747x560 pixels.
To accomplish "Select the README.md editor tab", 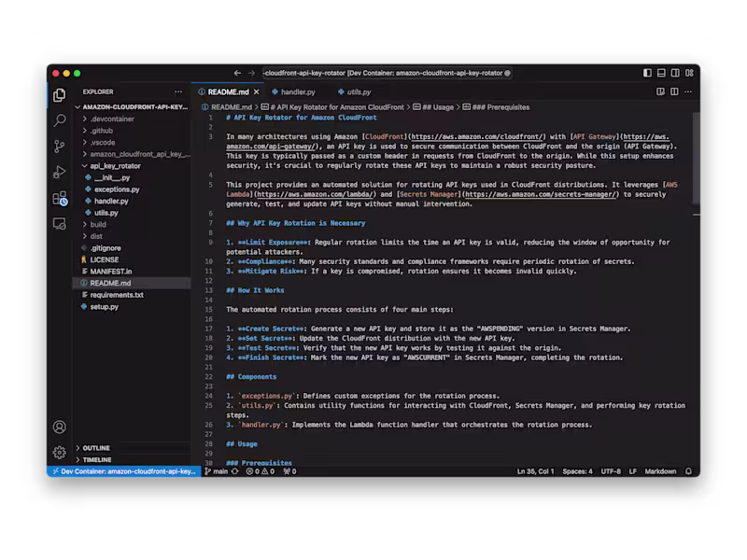I will [228, 91].
